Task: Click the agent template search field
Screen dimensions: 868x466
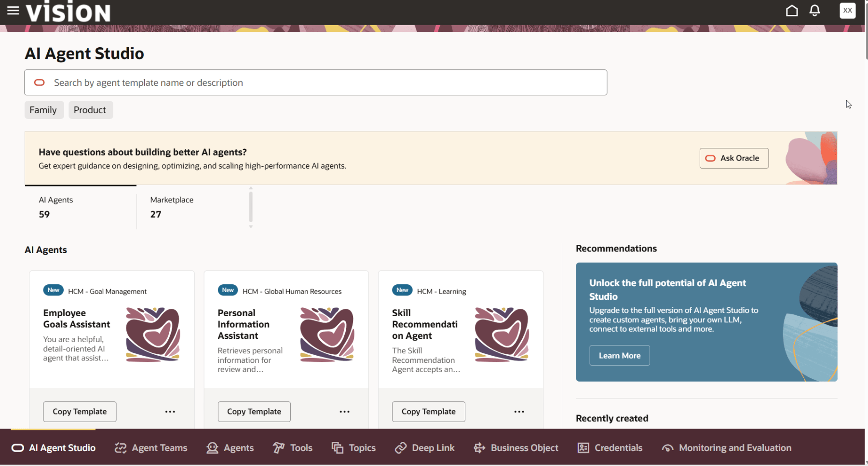Action: click(x=315, y=82)
